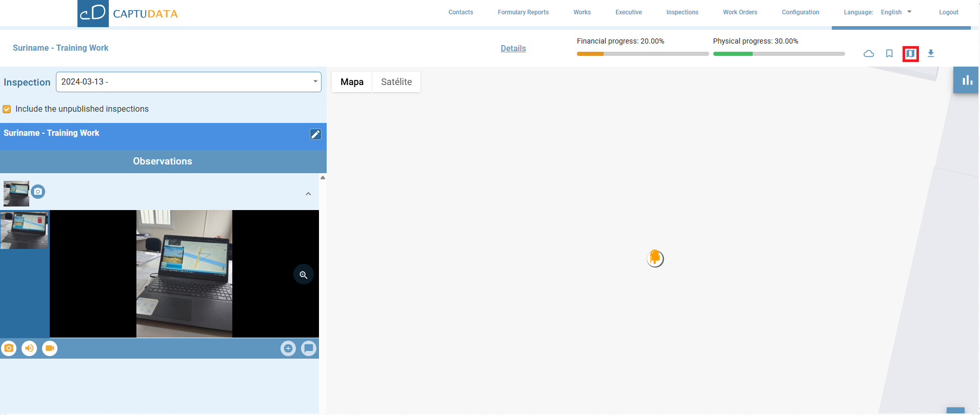Image resolution: width=980 pixels, height=415 pixels.
Task: Edit Suriname - Training Work with pencil icon
Action: pyautogui.click(x=315, y=134)
